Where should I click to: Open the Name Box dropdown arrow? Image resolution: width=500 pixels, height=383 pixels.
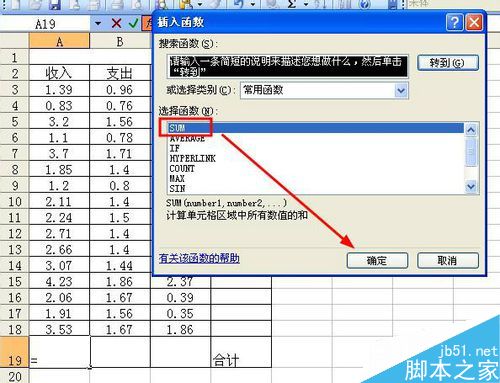tap(98, 23)
